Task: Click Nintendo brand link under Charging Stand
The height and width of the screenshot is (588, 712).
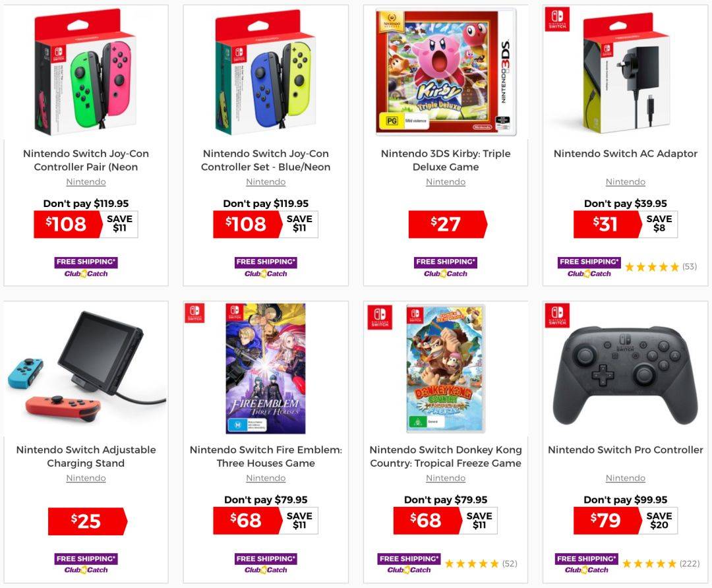Action: tap(86, 478)
